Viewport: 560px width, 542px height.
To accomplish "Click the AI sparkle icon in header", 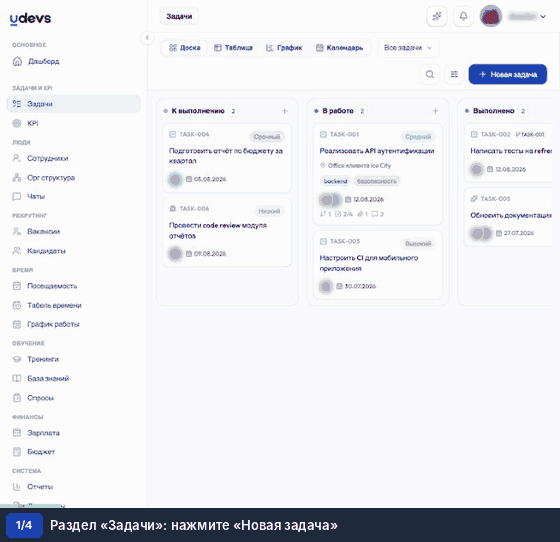I will click(437, 16).
